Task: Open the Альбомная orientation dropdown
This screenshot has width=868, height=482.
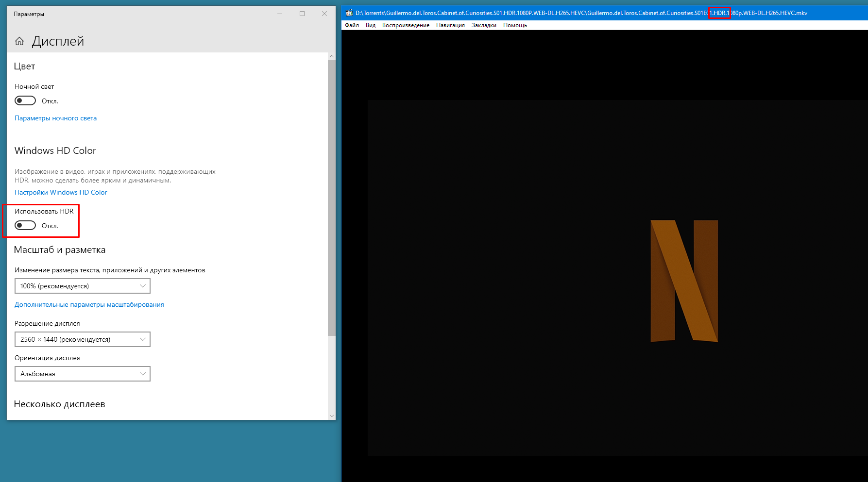Action: pyautogui.click(x=83, y=374)
